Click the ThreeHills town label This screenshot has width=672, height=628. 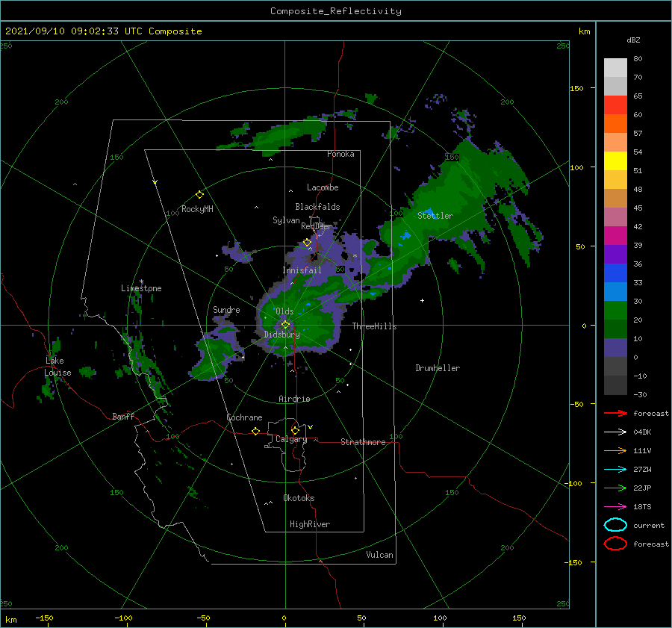click(374, 326)
